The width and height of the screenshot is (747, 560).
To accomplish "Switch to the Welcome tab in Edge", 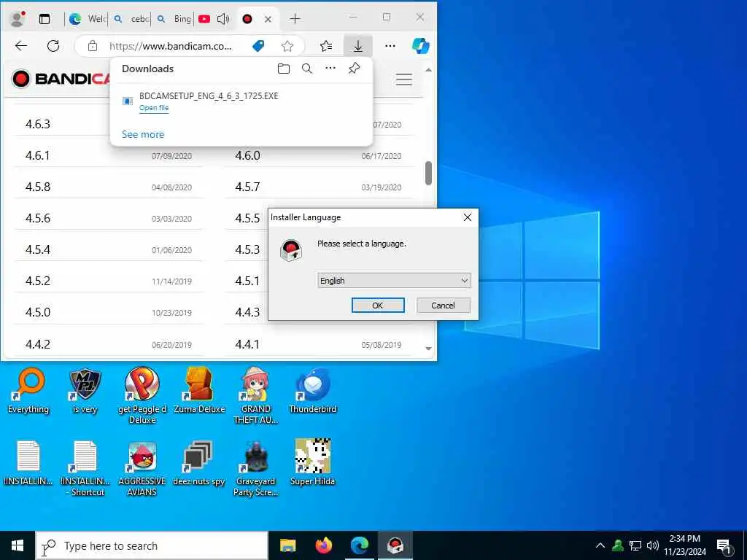I will (x=88, y=19).
